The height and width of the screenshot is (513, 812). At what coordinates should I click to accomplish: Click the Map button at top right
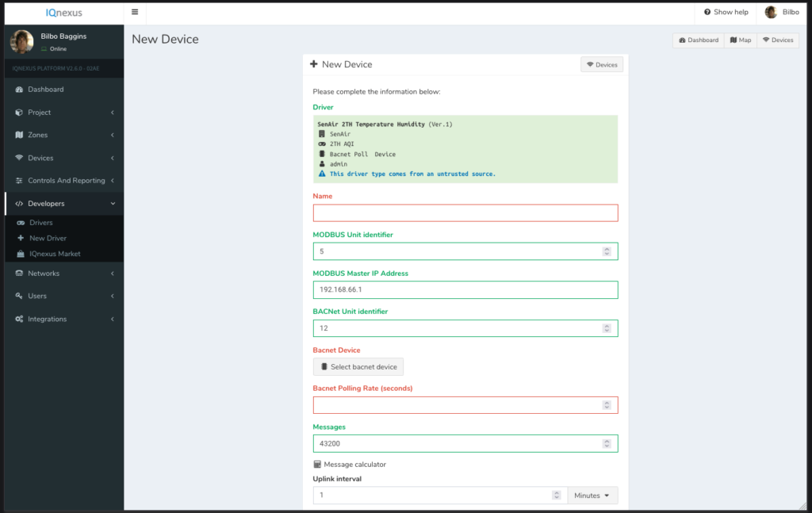[740, 40]
